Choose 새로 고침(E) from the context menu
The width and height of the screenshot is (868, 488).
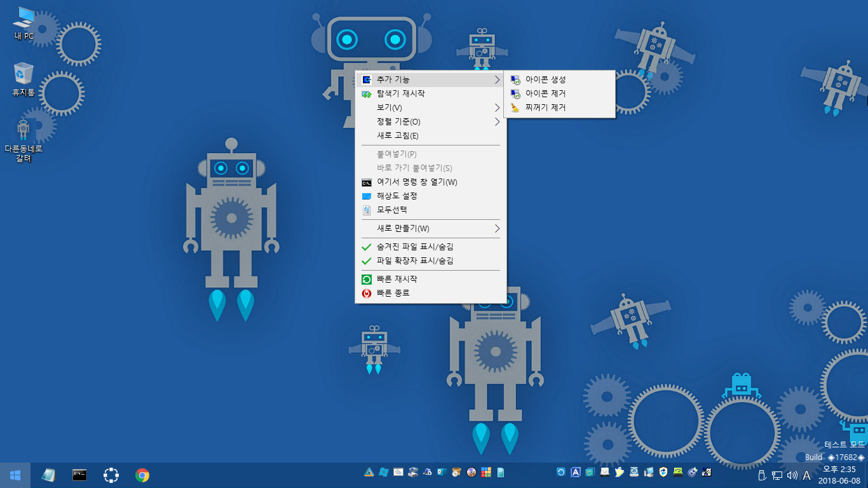tap(431, 135)
